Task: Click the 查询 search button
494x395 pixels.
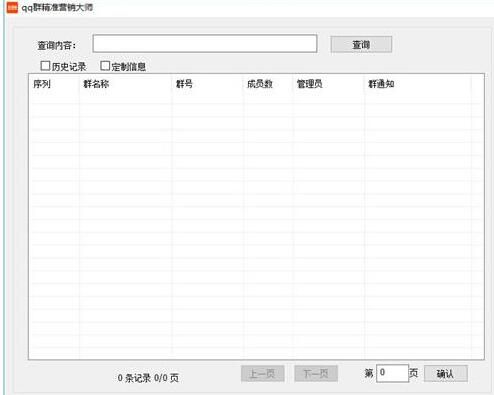Action: pos(361,44)
